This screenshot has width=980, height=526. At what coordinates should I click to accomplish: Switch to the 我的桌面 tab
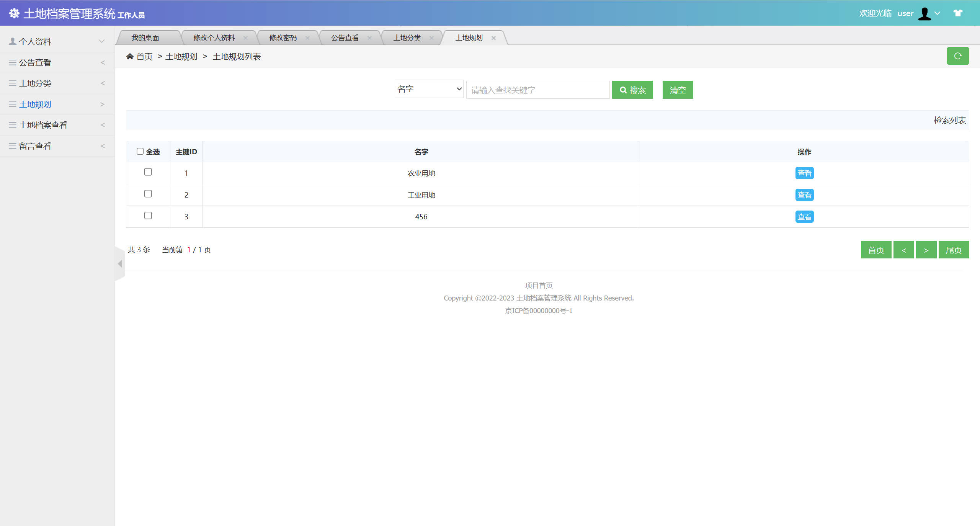pyautogui.click(x=145, y=38)
